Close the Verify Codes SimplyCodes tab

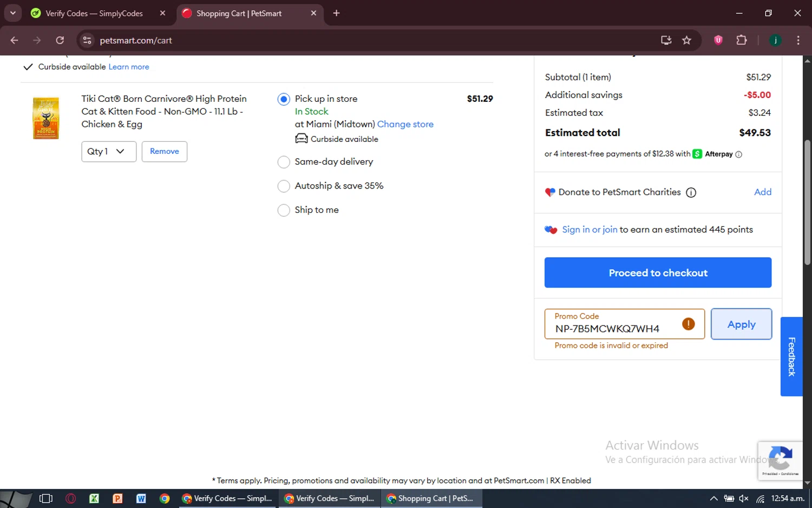(162, 13)
